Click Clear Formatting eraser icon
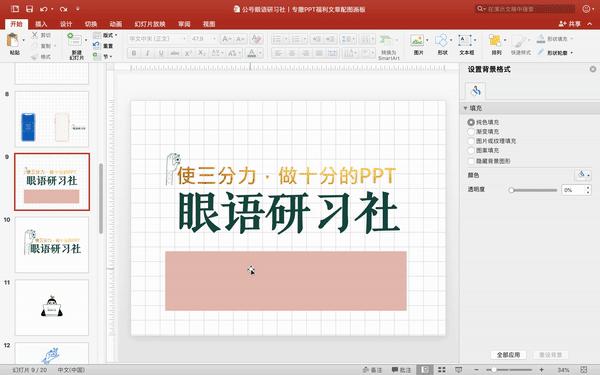Viewport: 600px width, 375px height. click(x=256, y=39)
